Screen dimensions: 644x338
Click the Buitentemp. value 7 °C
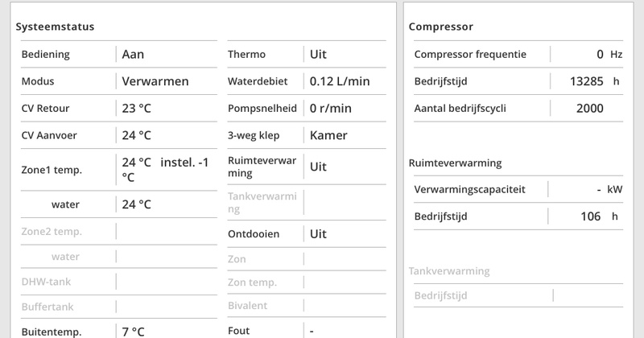[x=133, y=331]
